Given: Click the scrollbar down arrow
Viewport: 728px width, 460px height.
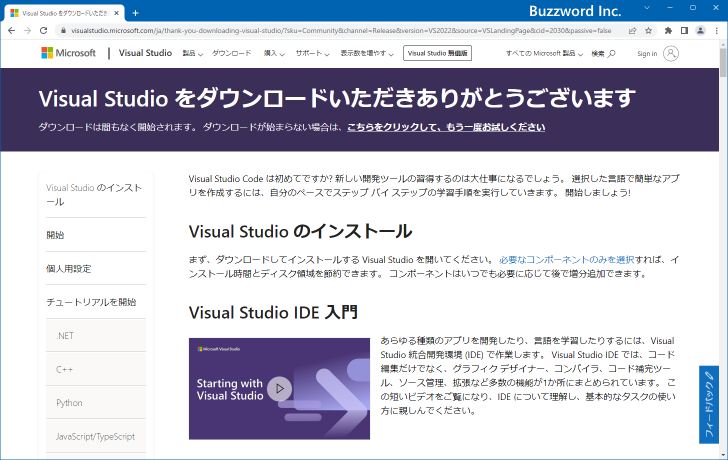Looking at the screenshot, I should click(723, 456).
